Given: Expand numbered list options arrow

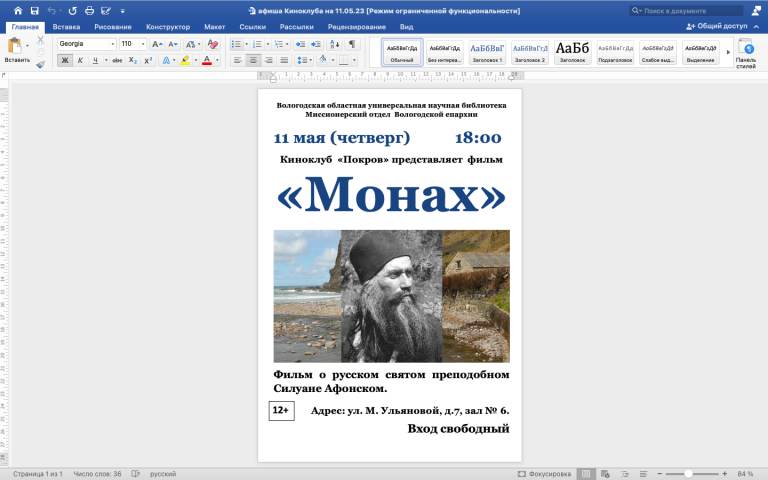Looking at the screenshot, I should (267, 44).
